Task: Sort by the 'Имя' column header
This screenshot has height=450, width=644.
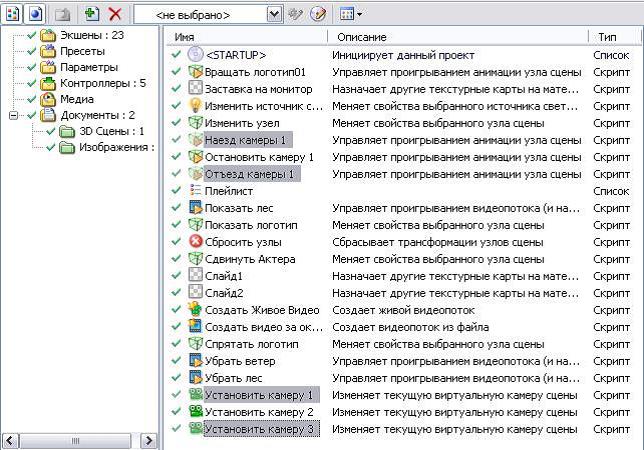Action: (x=248, y=37)
